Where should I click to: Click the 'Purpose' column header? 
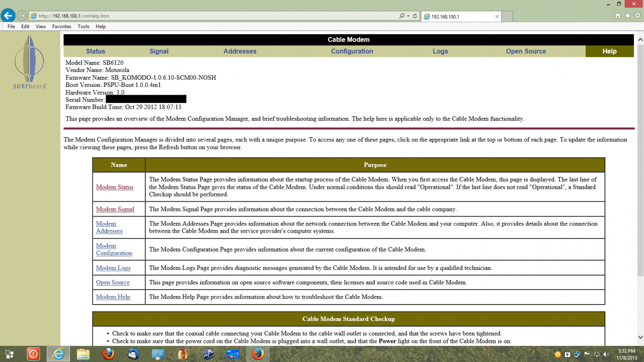click(x=375, y=165)
